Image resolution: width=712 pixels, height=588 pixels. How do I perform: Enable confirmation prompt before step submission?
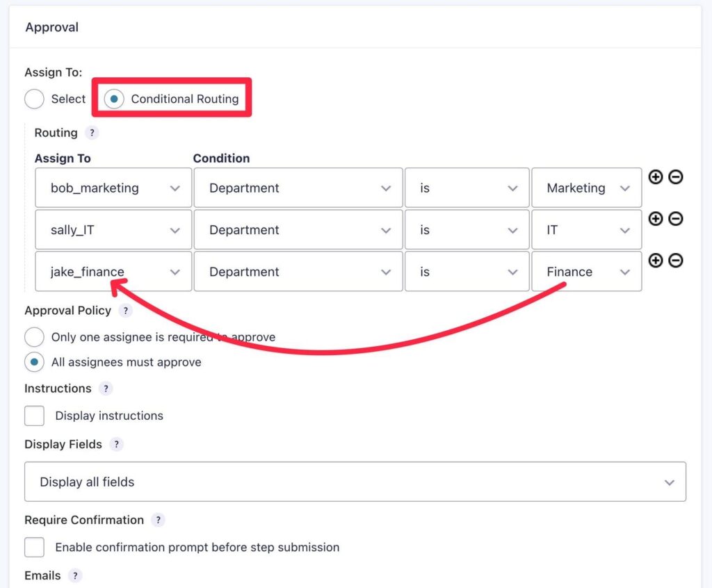coord(34,547)
